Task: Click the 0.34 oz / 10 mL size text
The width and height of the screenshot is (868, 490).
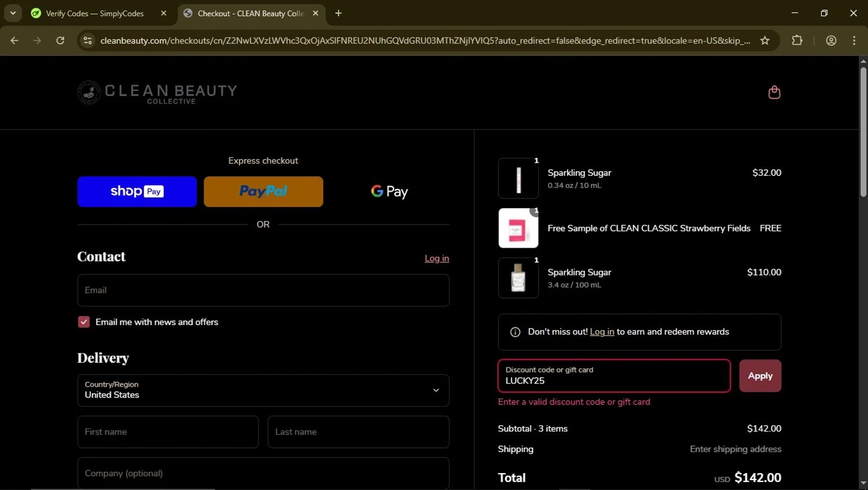Action: [x=575, y=186]
